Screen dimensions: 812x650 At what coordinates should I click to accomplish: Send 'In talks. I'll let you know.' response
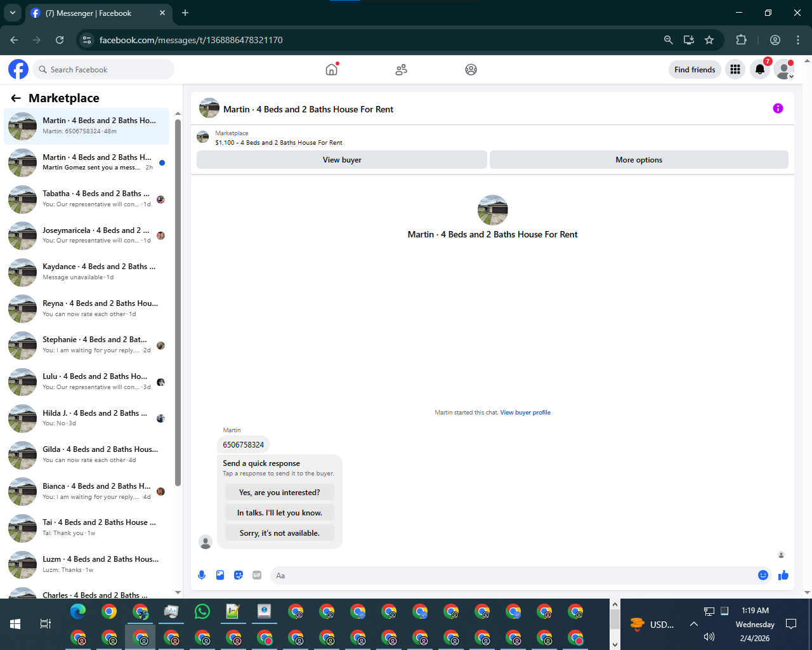click(279, 513)
